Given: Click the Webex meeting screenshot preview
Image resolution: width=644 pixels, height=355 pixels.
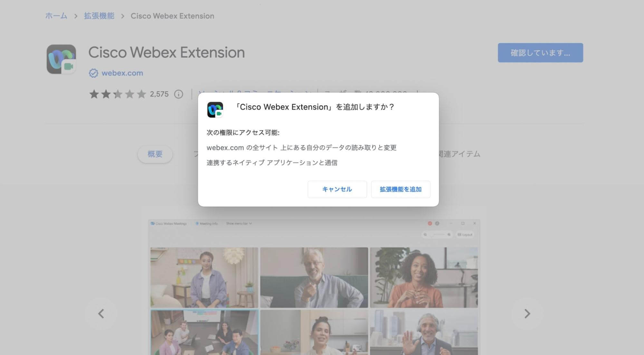Looking at the screenshot, I should pyautogui.click(x=314, y=287).
